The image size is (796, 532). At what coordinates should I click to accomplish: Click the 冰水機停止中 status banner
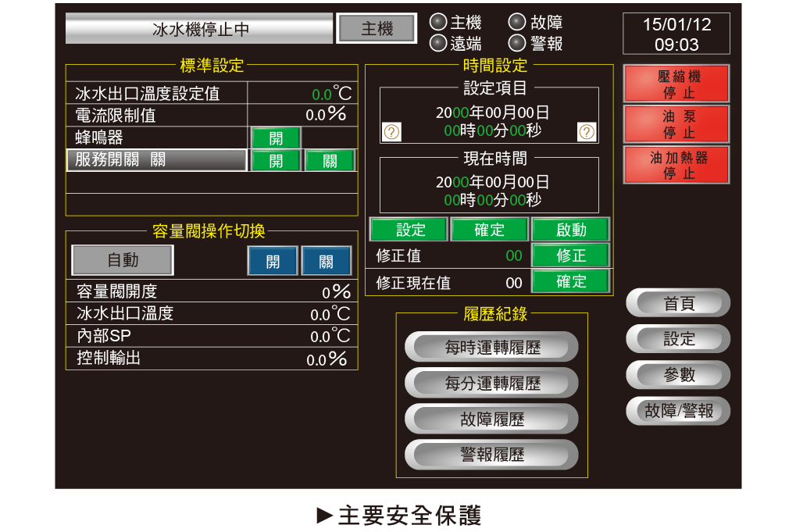[x=199, y=28]
